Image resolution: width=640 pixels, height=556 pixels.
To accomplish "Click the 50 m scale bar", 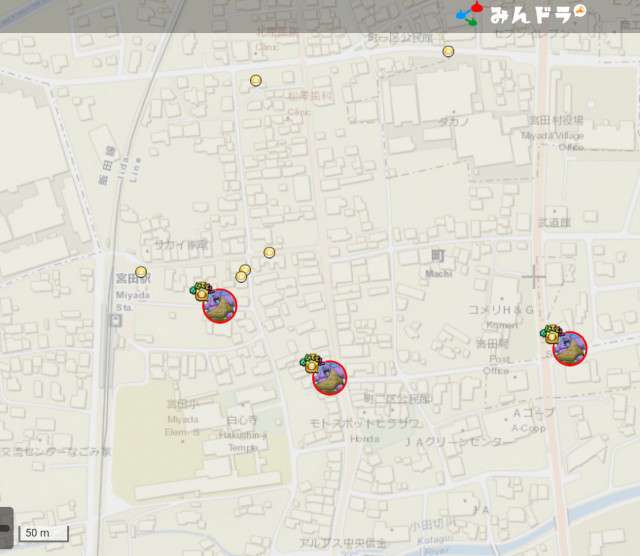I will tap(44, 533).
